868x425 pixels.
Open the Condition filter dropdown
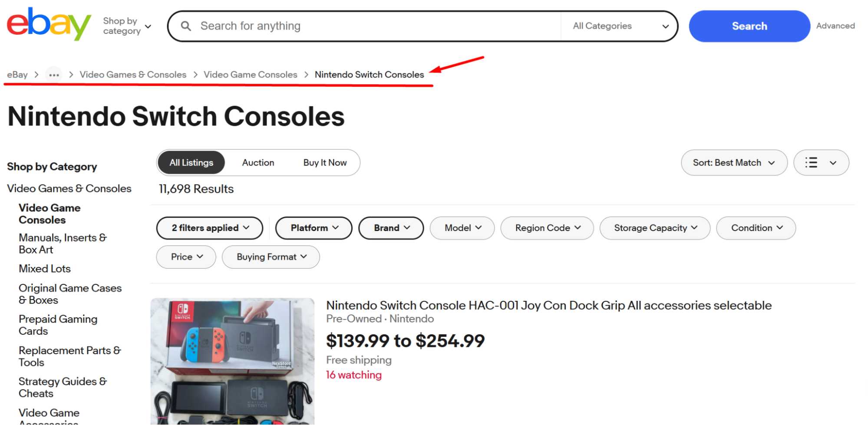coord(756,227)
